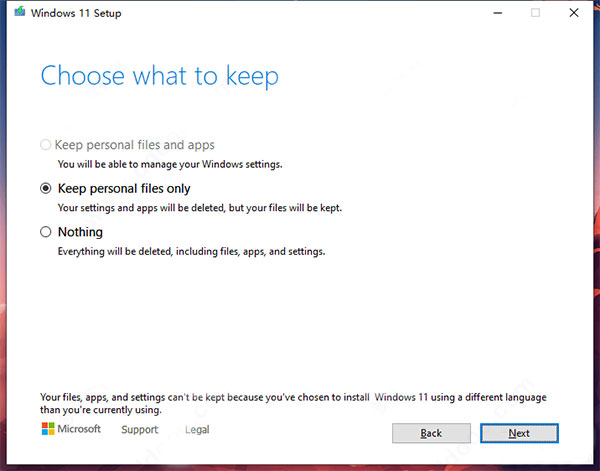Minimize the Windows 11 Setup window

[497, 13]
